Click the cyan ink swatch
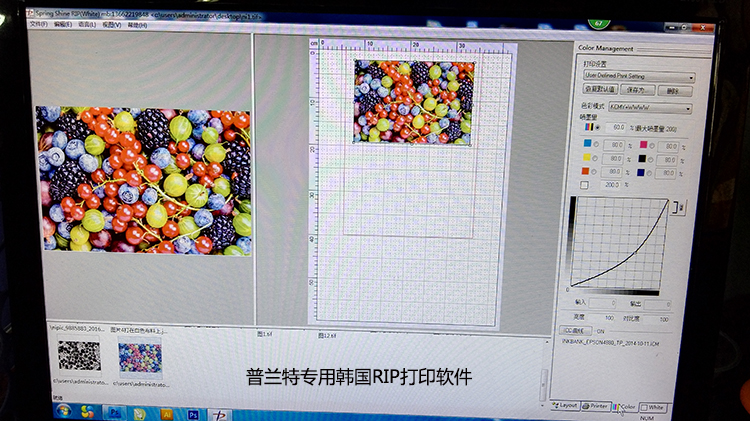 [587, 144]
